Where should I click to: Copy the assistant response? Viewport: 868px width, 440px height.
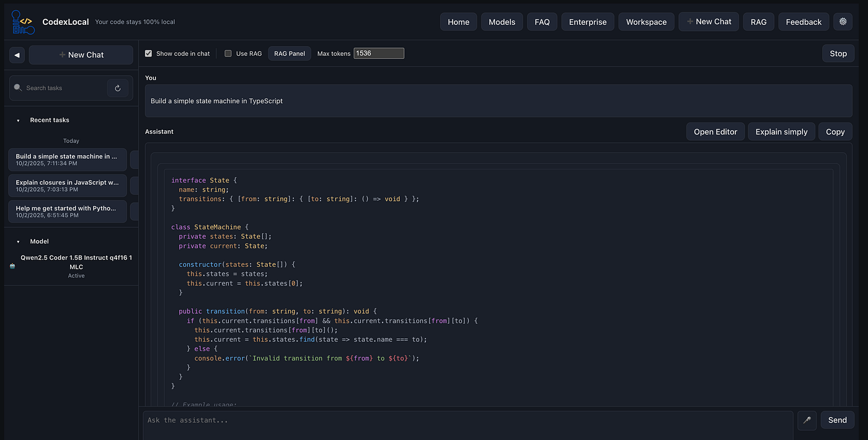[x=835, y=132]
